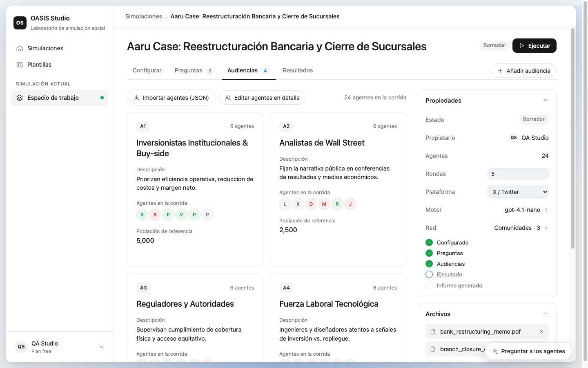Image resolution: width=588 pixels, height=368 pixels.
Task: Open the QA Studio account menu chevron
Action: point(102,347)
